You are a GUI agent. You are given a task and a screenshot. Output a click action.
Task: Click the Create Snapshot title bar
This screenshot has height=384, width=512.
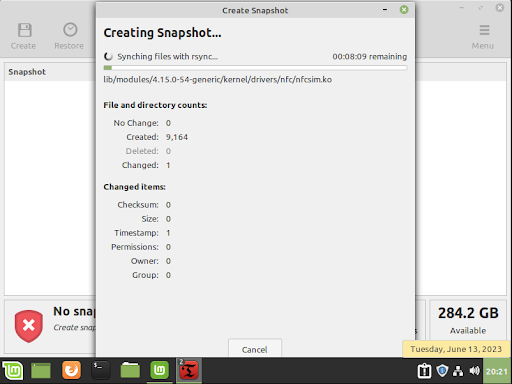pos(255,10)
